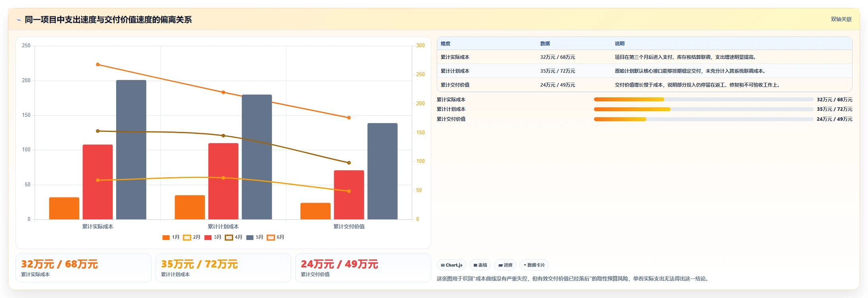Viewport: 868px width, 298px height.
Task: Click the table's 累计交付价值 row label
Action: click(455, 85)
